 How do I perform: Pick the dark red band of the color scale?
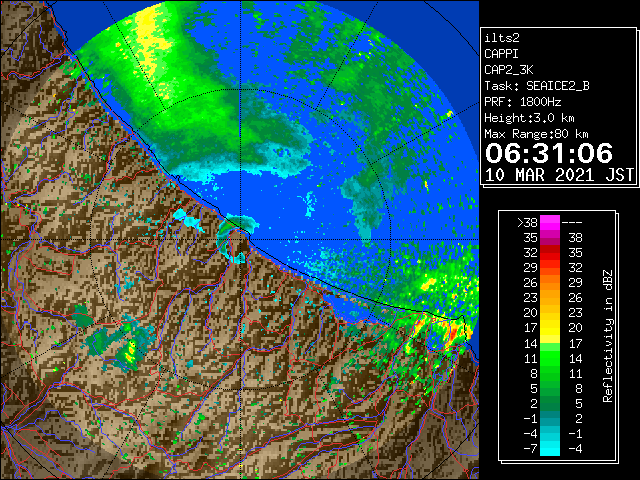pos(550,248)
